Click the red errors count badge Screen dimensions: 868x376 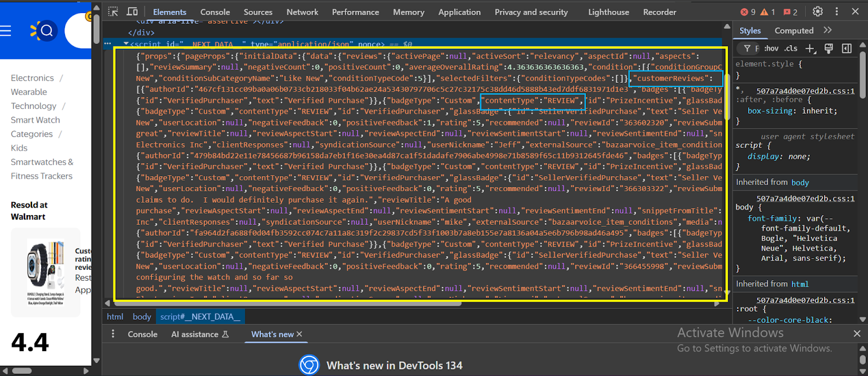(x=748, y=12)
